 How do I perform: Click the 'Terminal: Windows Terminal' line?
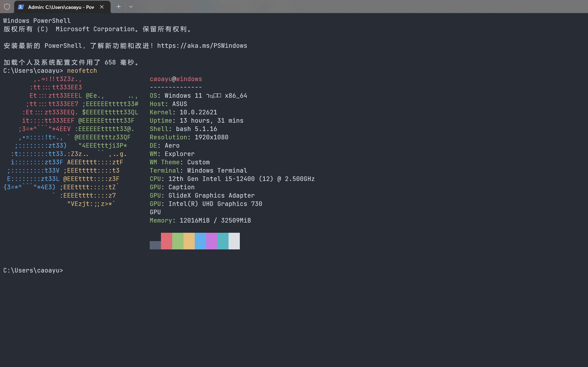(x=199, y=170)
